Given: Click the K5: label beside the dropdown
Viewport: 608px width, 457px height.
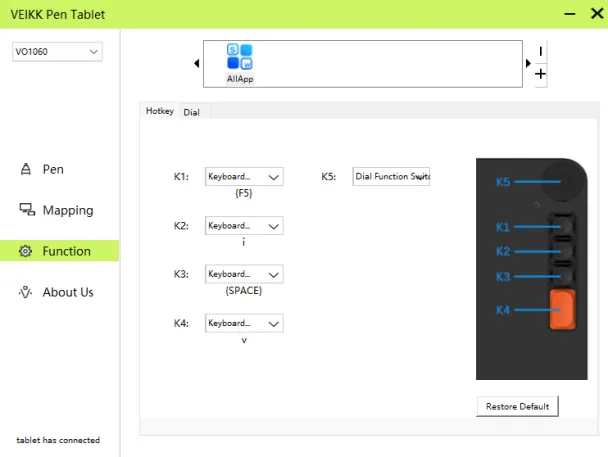Looking at the screenshot, I should (328, 177).
